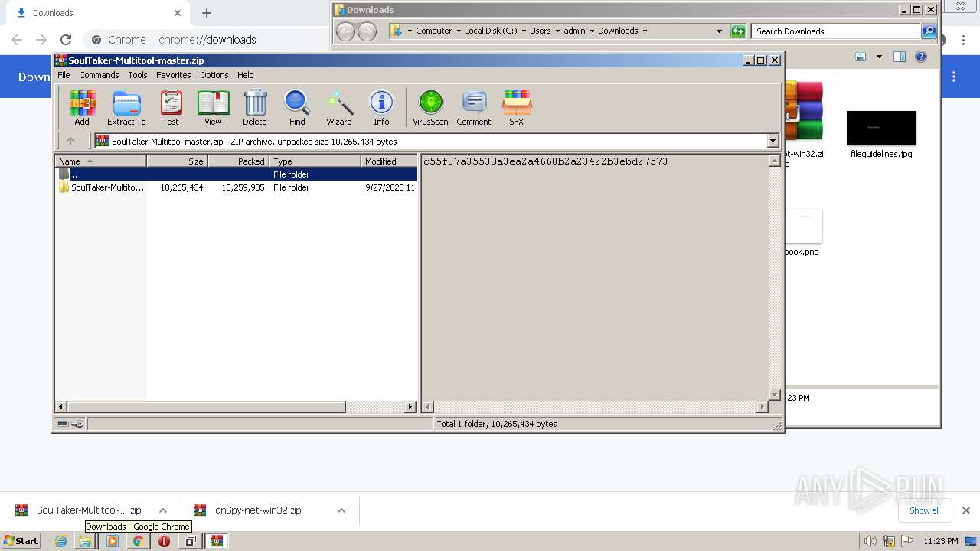The width and height of the screenshot is (980, 551).
Task: Click Search Downloads field in Explorer
Action: click(x=836, y=31)
